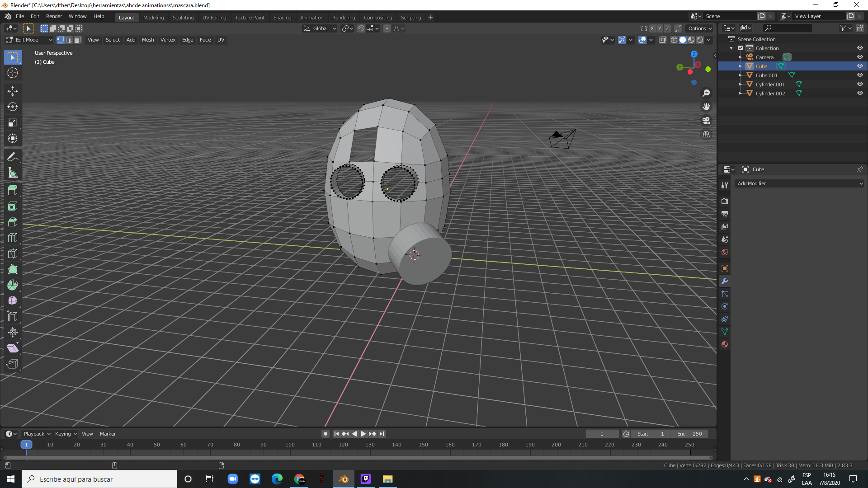The height and width of the screenshot is (488, 868).
Task: Switch to the Sculpting workspace tab
Action: pyautogui.click(x=183, y=18)
